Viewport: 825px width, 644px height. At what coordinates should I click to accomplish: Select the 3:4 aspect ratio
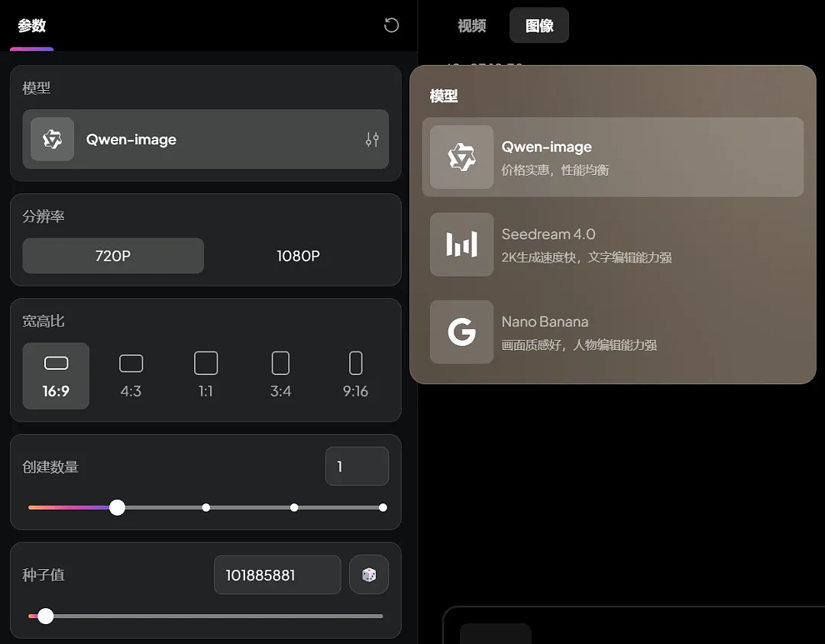coord(280,376)
